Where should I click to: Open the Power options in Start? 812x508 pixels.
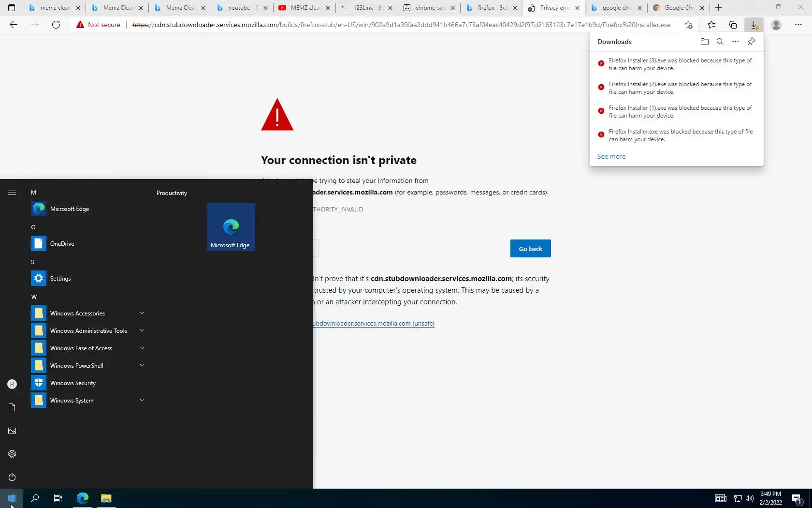coord(12,477)
